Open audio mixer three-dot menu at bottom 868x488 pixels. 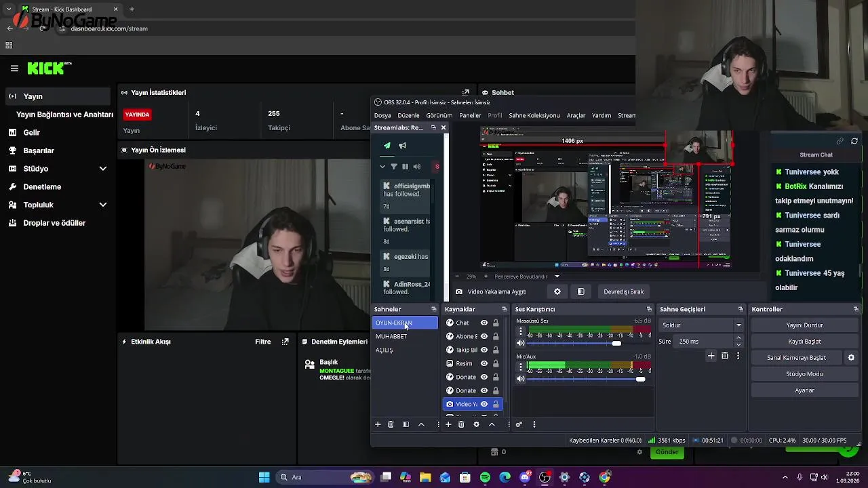coord(534,424)
